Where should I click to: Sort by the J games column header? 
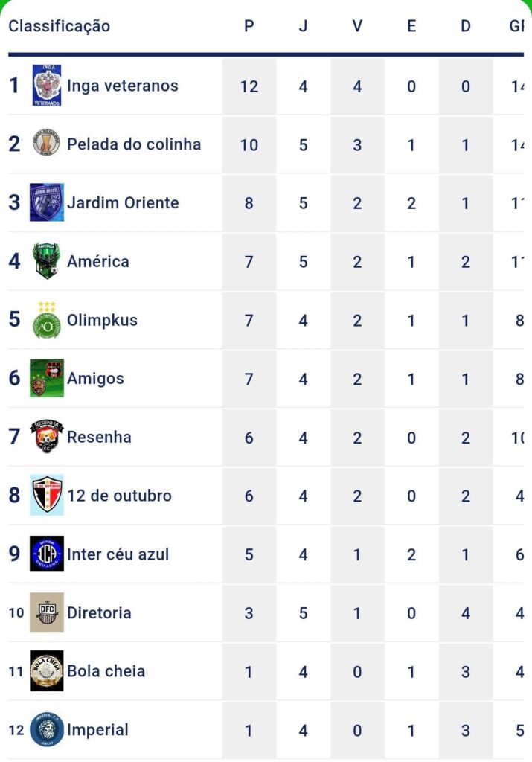click(x=303, y=26)
